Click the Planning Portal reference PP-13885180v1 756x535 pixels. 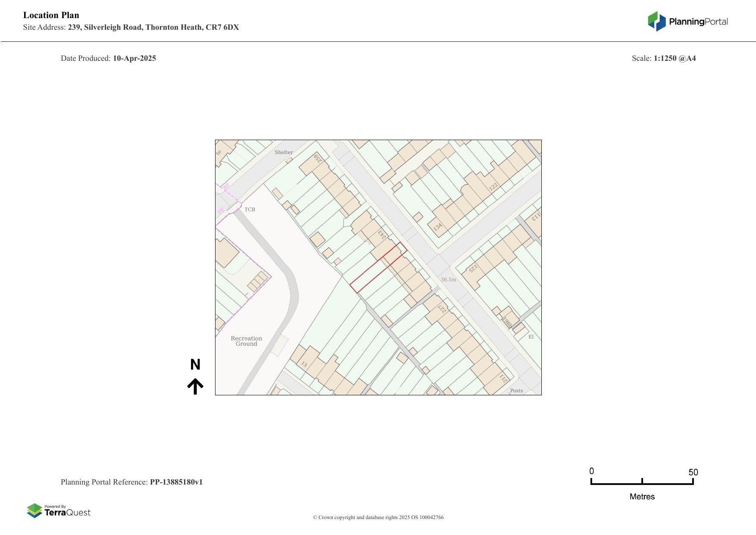[176, 482]
